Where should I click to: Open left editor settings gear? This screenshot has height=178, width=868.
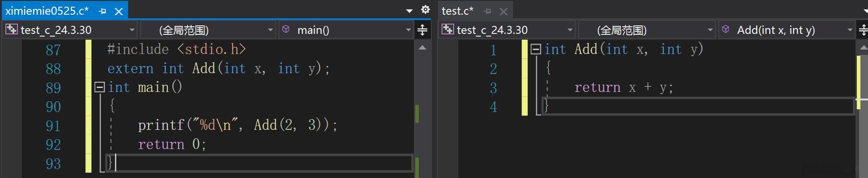click(426, 9)
